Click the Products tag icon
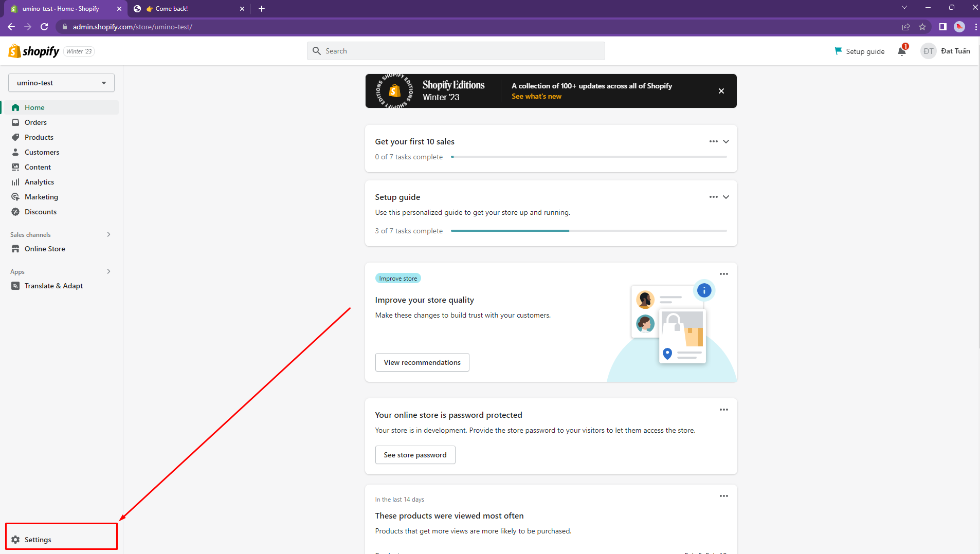 15,137
